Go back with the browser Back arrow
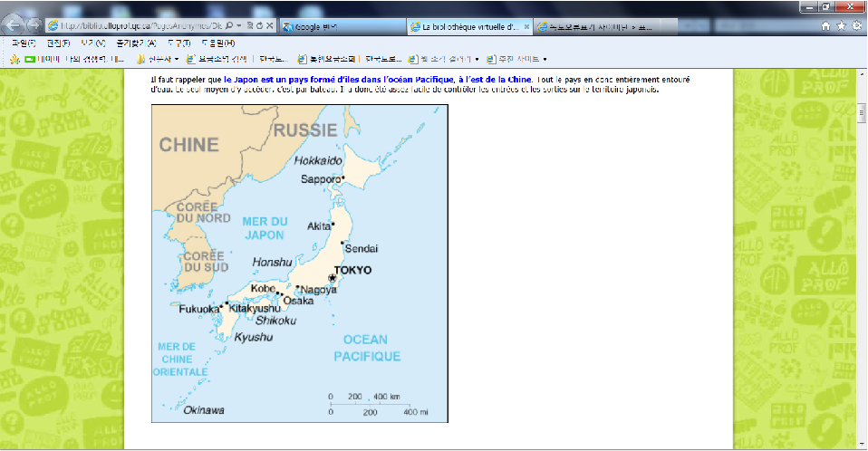 pos(13,24)
